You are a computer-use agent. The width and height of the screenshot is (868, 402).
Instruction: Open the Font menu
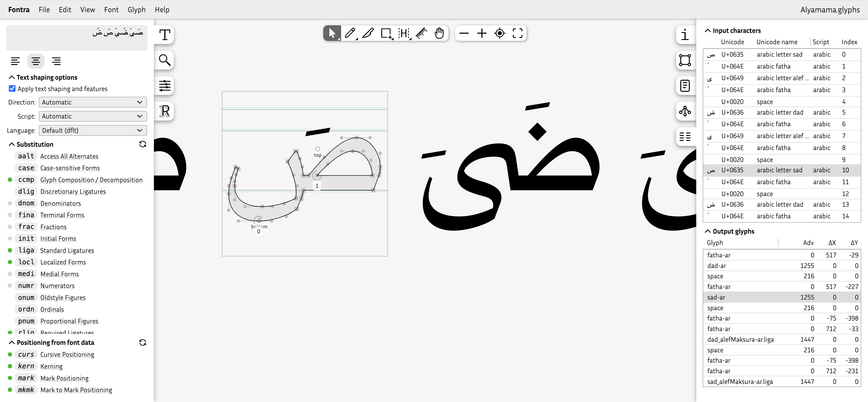click(x=111, y=9)
